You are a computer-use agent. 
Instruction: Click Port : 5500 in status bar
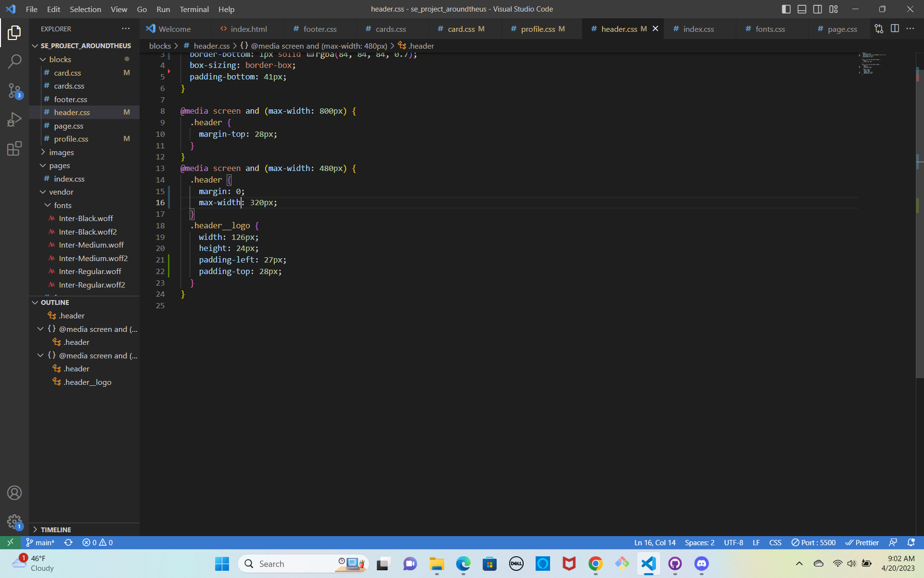[x=813, y=542]
